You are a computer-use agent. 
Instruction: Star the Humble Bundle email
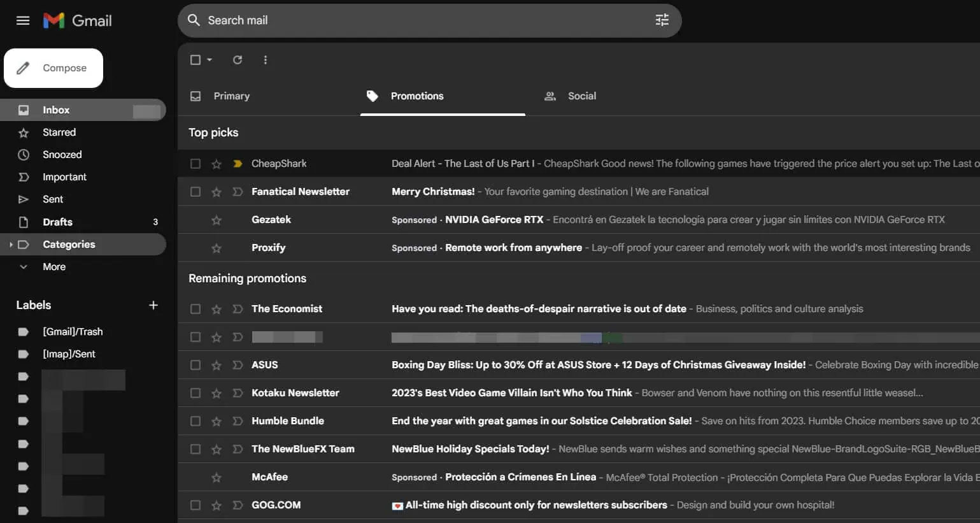[x=217, y=421]
